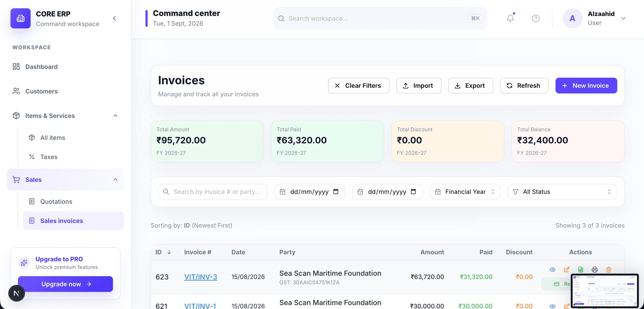Export invoice VIT/INV-3 spreadsheet file icon
Image resolution: width=644 pixels, height=309 pixels.
580,270
